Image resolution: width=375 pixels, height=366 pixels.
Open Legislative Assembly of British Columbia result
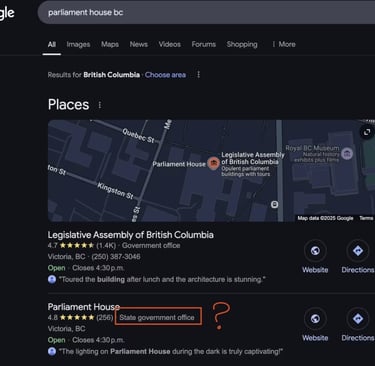click(131, 235)
